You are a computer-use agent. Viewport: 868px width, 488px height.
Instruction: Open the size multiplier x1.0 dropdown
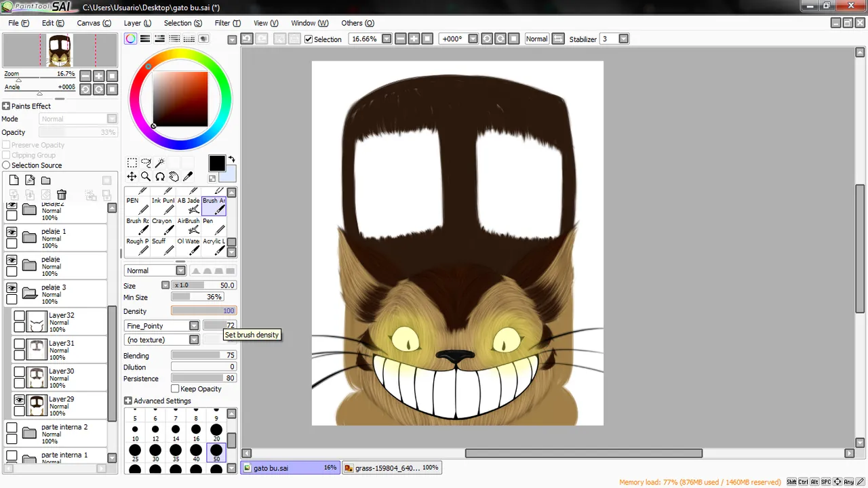coord(165,285)
